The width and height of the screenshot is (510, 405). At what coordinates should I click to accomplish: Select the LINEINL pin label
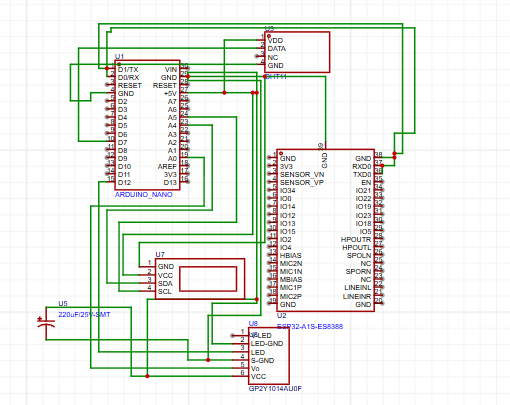[358, 288]
